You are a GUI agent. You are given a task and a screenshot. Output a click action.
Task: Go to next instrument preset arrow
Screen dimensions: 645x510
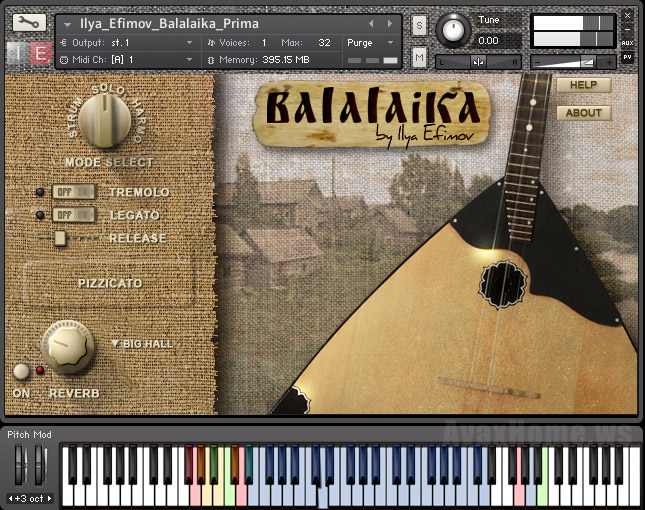coord(390,24)
